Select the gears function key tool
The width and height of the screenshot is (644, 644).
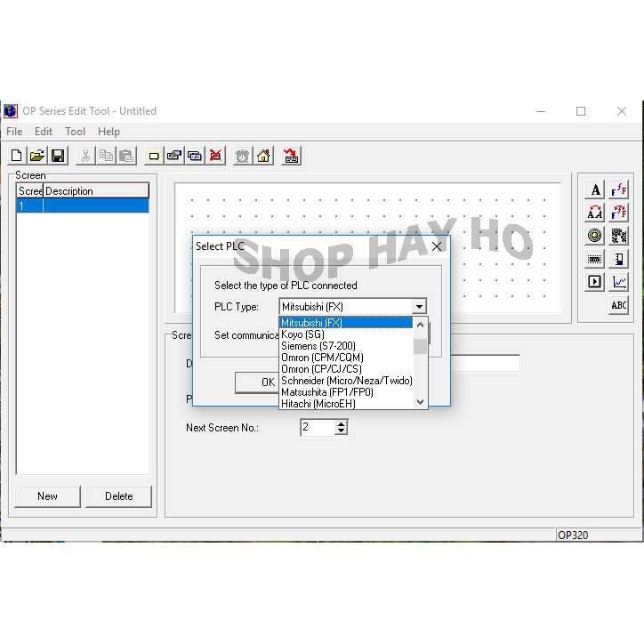tap(618, 236)
